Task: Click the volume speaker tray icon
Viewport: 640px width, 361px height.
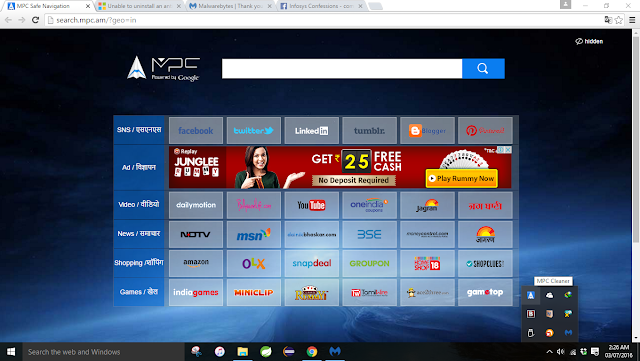Action: tap(561, 352)
